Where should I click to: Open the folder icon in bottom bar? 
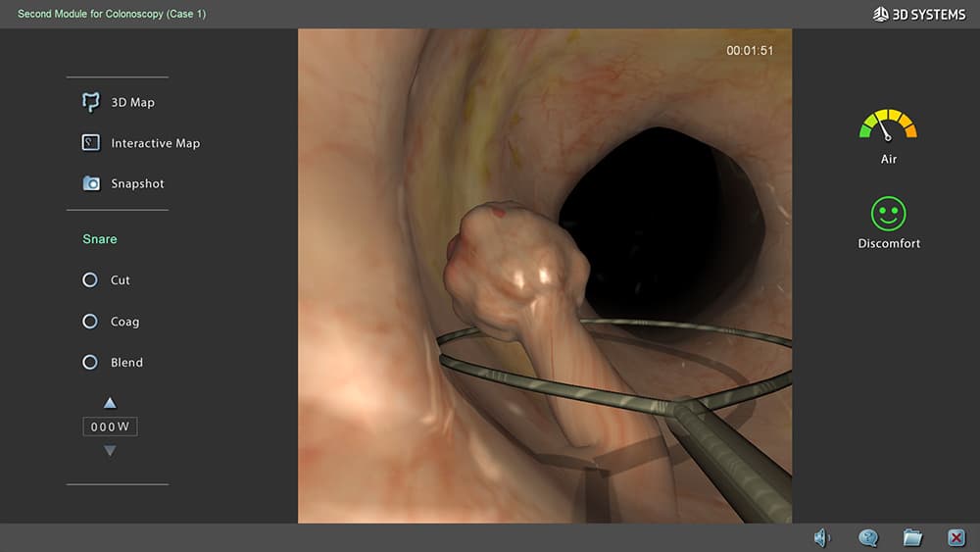click(912, 537)
